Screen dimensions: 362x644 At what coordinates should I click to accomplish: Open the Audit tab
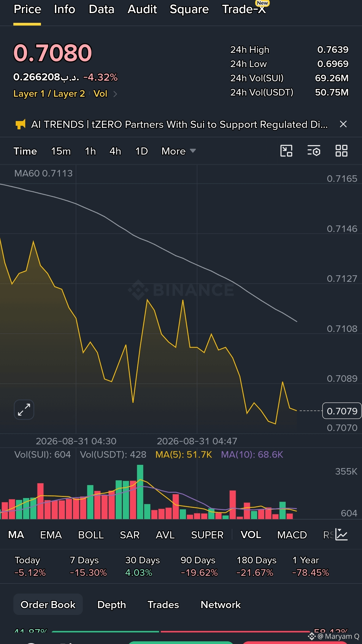tap(142, 9)
